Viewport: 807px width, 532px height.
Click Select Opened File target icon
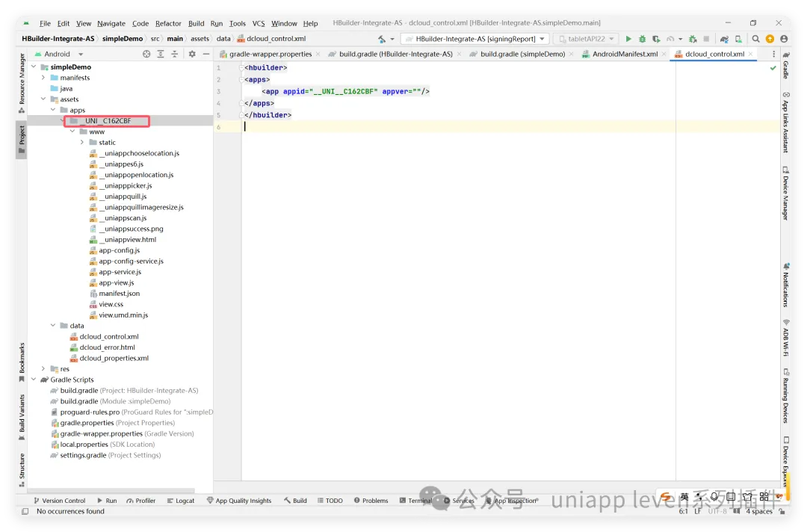[146, 54]
